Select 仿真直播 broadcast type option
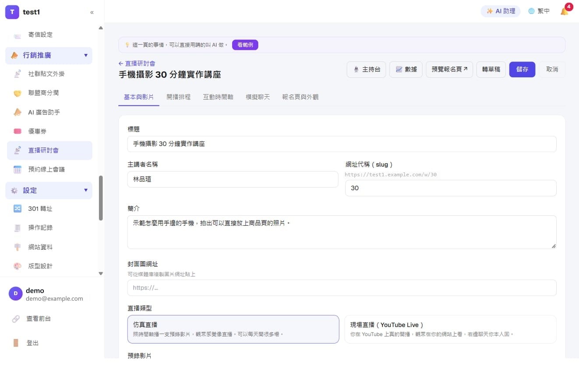 coord(233,329)
